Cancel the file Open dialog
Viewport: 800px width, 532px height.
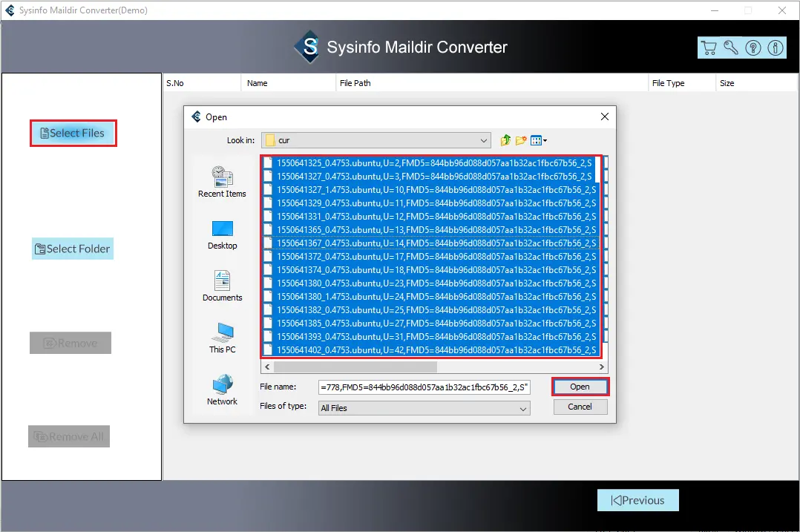pyautogui.click(x=580, y=407)
